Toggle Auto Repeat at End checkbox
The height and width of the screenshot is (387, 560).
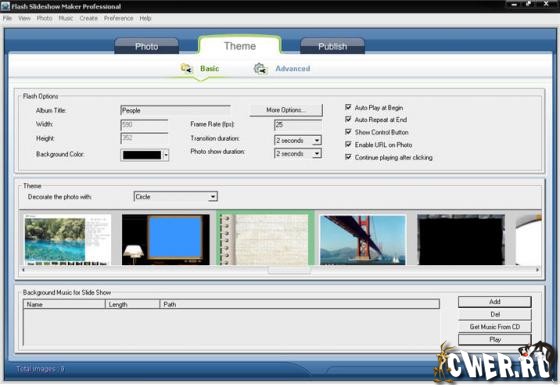pos(348,119)
